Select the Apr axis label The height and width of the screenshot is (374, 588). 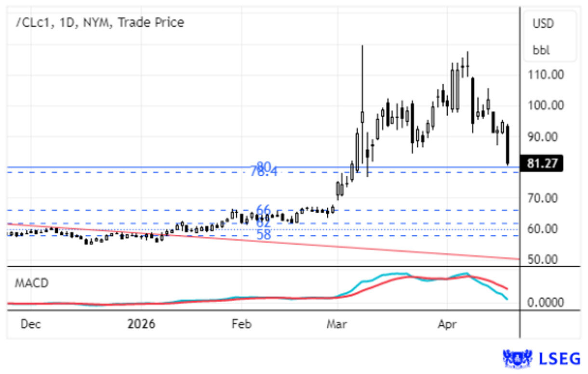[x=447, y=325]
